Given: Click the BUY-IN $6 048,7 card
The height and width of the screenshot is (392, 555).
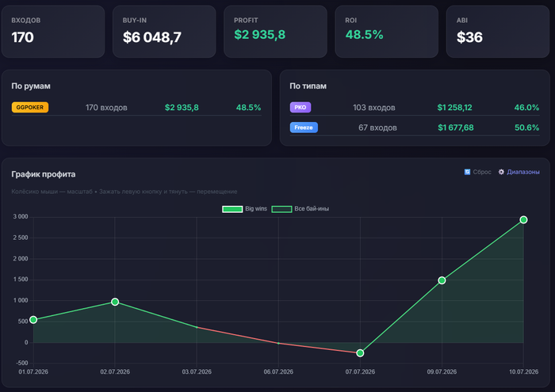Looking at the screenshot, I should pyautogui.click(x=164, y=32).
